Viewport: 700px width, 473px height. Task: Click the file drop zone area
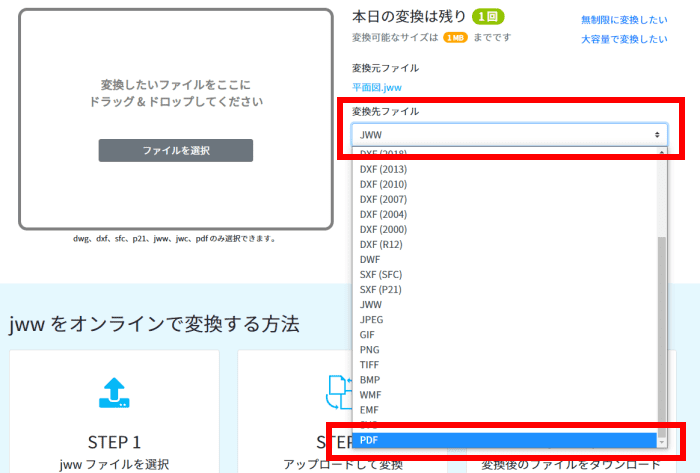pos(175,119)
